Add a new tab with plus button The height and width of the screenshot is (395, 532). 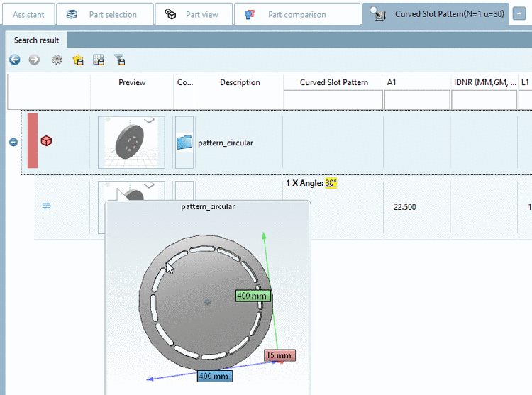(x=520, y=14)
